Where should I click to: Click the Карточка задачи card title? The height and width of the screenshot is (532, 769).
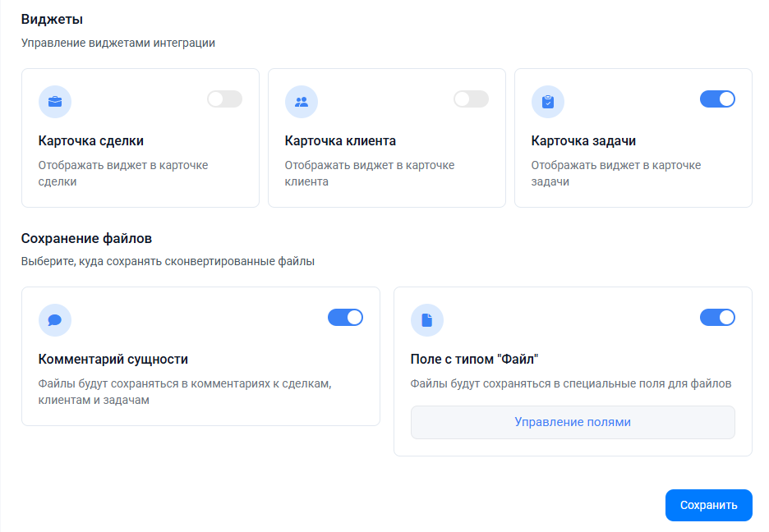click(x=583, y=140)
